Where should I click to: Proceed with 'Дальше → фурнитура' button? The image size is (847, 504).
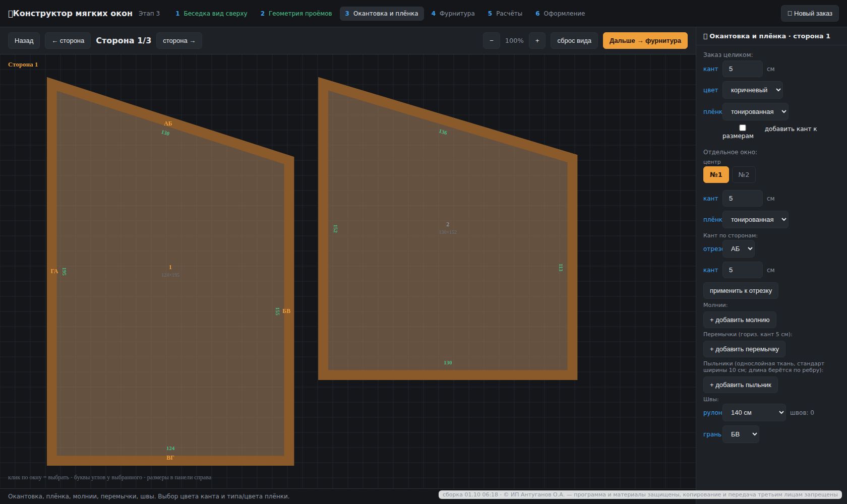coord(645,41)
